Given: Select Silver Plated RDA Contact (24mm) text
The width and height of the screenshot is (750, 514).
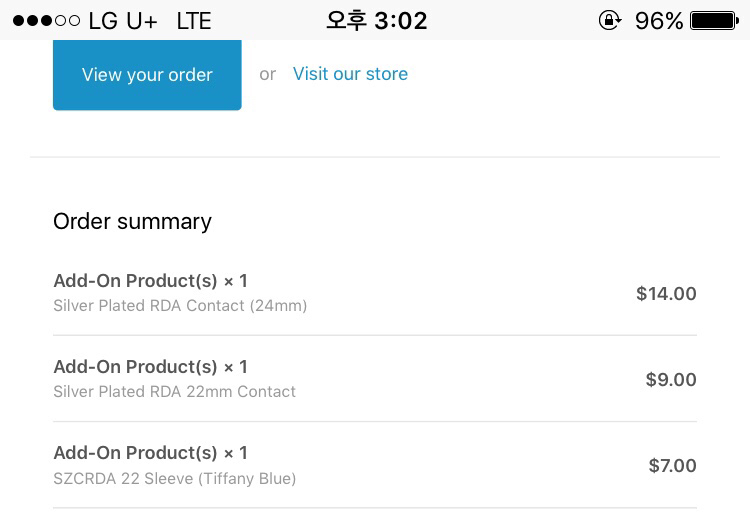Looking at the screenshot, I should [180, 306].
